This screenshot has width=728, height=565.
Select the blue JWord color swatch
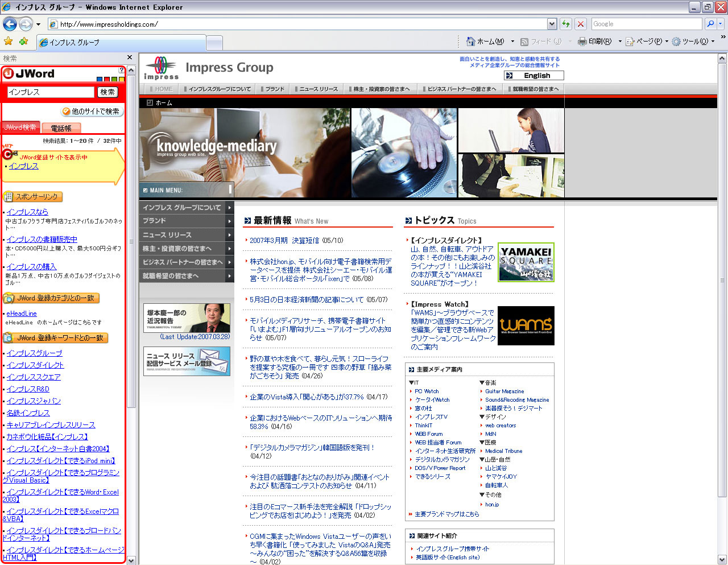tap(100, 79)
